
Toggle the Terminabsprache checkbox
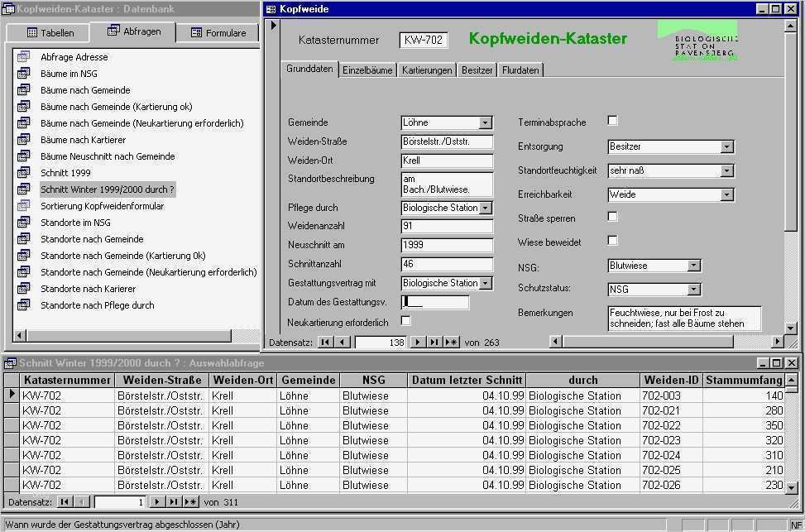pyautogui.click(x=612, y=121)
